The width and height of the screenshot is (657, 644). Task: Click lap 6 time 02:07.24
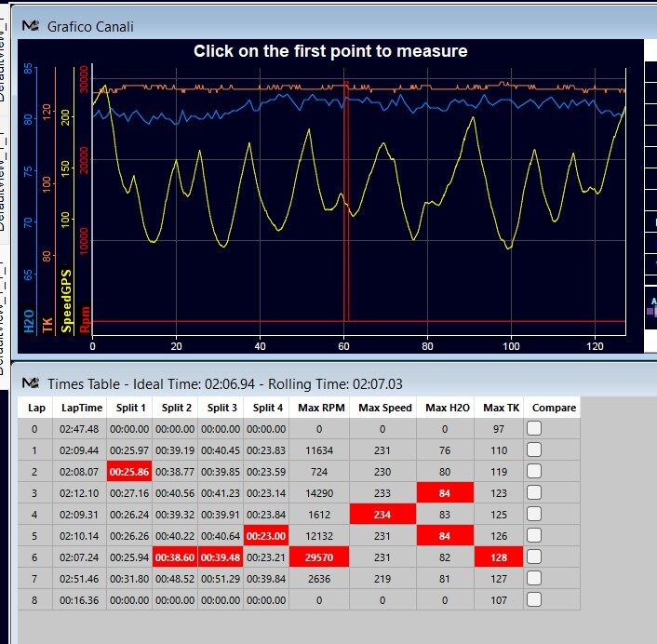[79, 557]
